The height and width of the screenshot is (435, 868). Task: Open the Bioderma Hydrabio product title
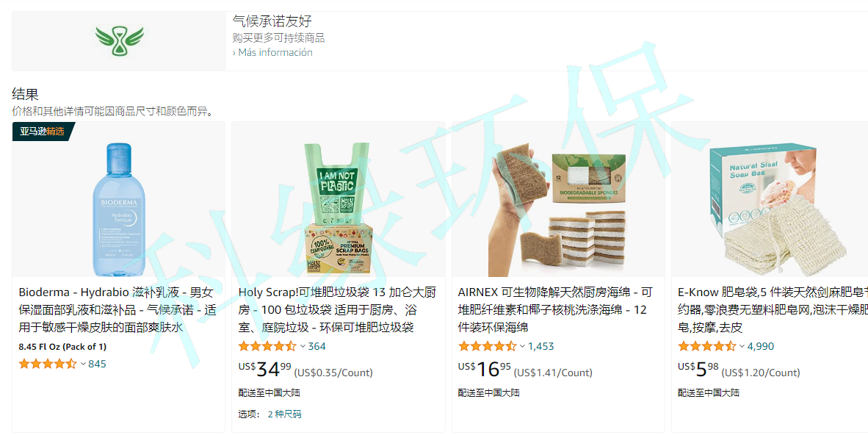tap(117, 310)
